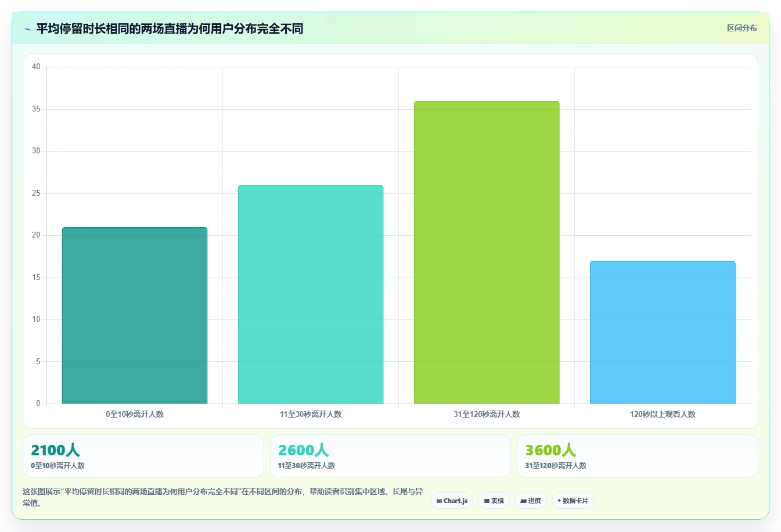Click the 进度 tag pill
Viewport: 781px width, 532px height.
[x=531, y=501]
